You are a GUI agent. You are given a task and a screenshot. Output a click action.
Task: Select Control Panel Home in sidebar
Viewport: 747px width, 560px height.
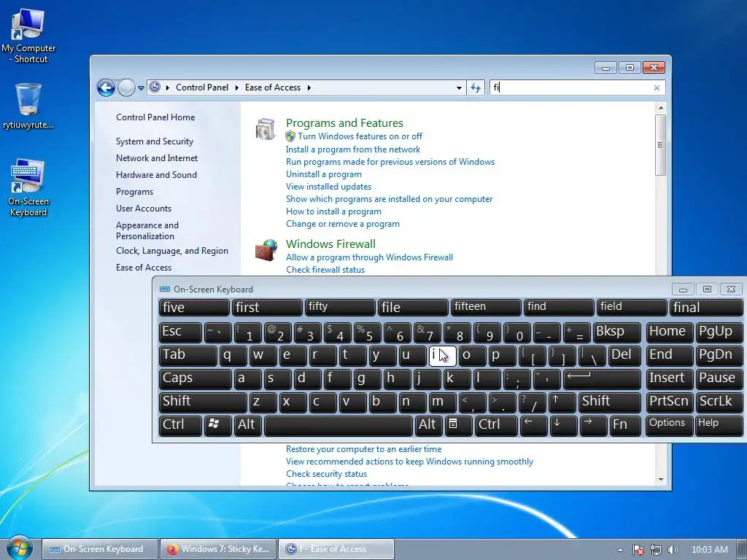click(155, 117)
